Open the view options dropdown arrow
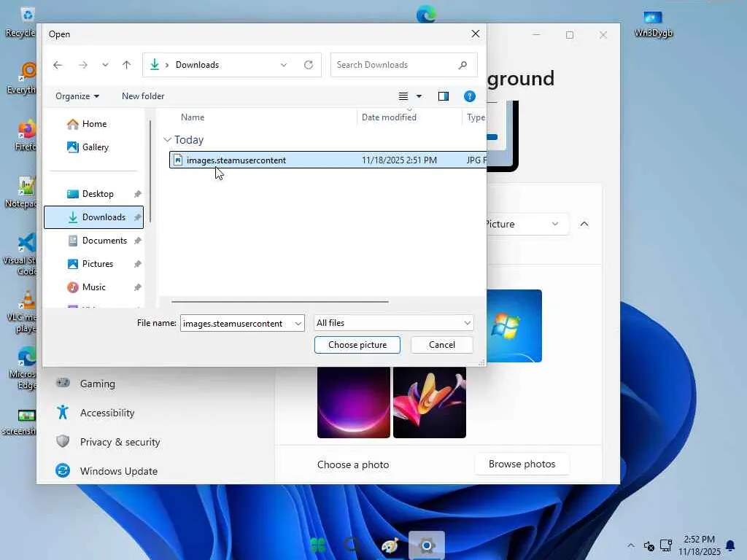This screenshot has height=560, width=747. pos(419,96)
